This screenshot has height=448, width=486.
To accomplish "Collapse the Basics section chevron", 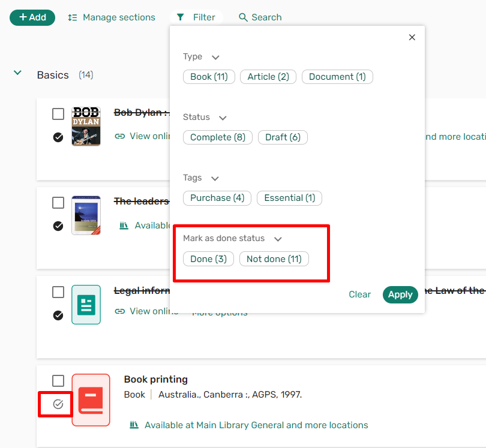I will pyautogui.click(x=17, y=73).
